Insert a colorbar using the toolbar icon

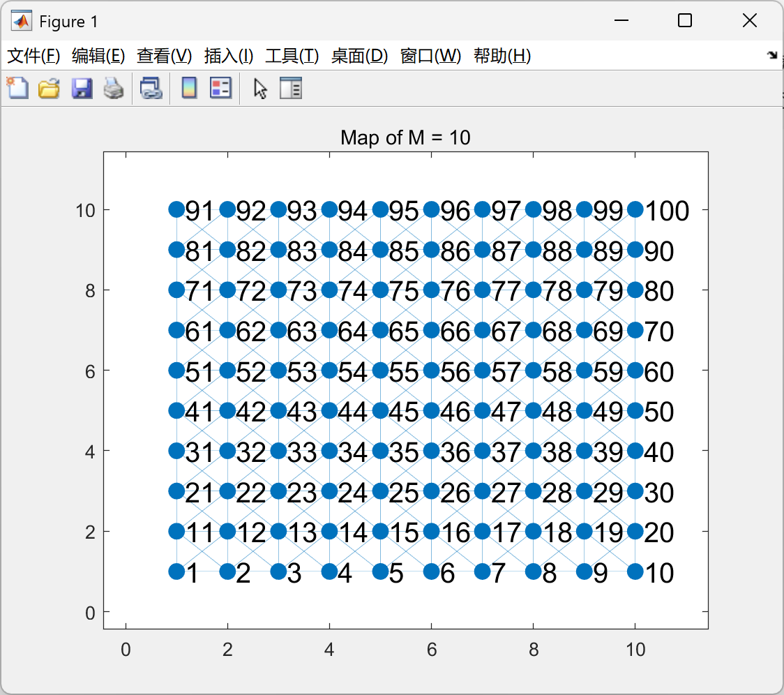click(189, 89)
